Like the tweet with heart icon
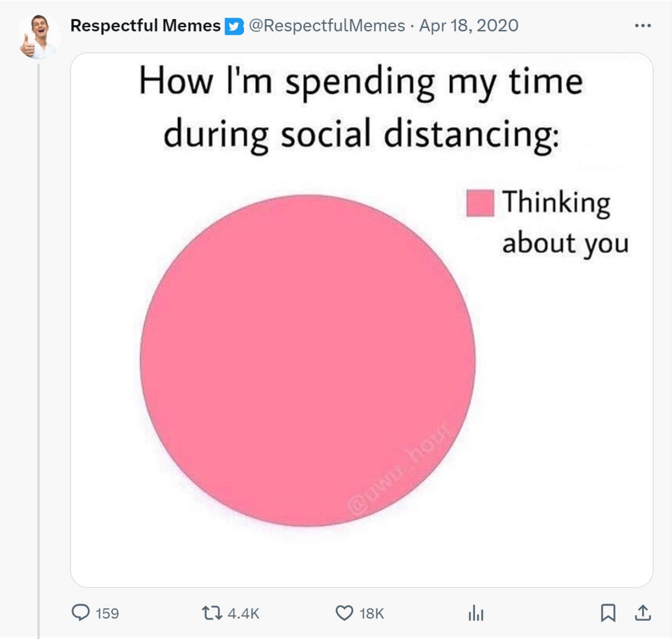Viewport: 672px width, 639px height. (344, 613)
